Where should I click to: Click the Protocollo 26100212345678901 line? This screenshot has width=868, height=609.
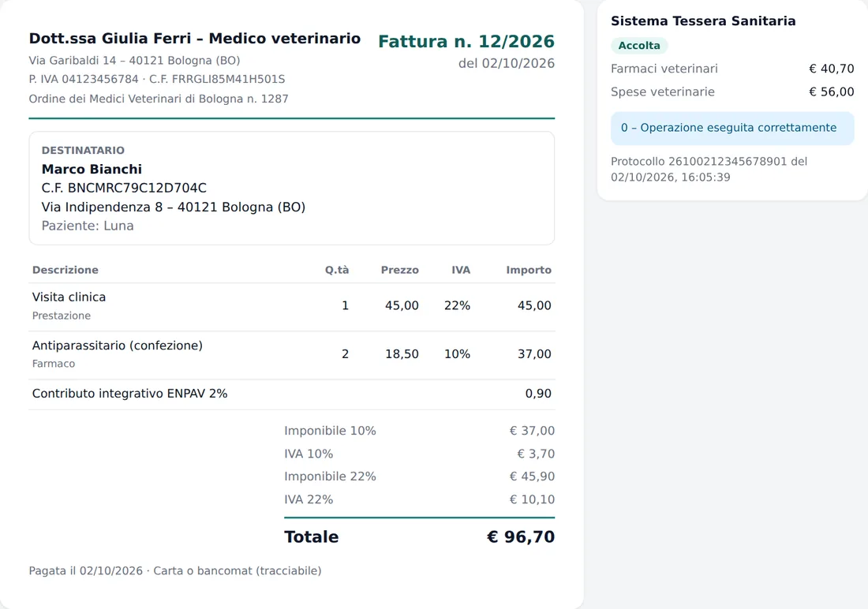(709, 170)
